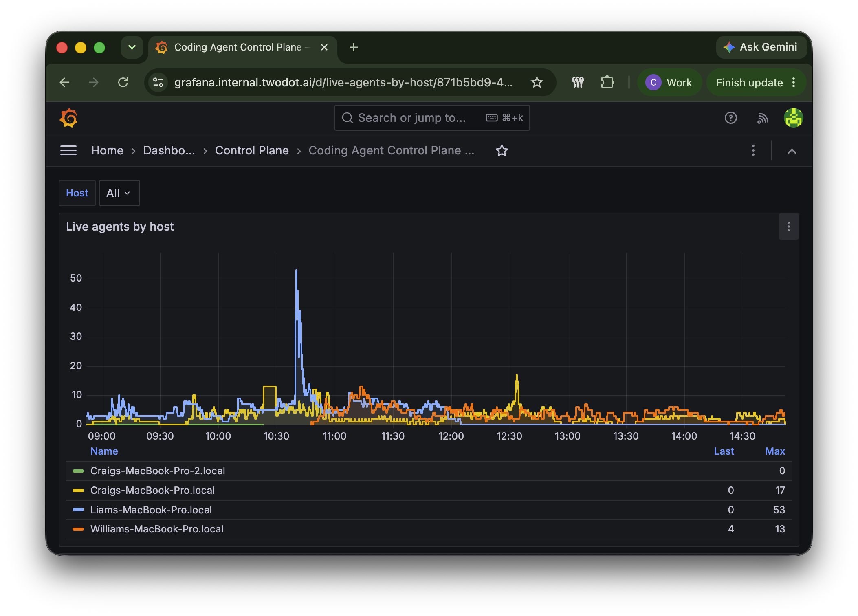Star the dashboard as favorite
This screenshot has height=616, width=858.
pyautogui.click(x=502, y=151)
